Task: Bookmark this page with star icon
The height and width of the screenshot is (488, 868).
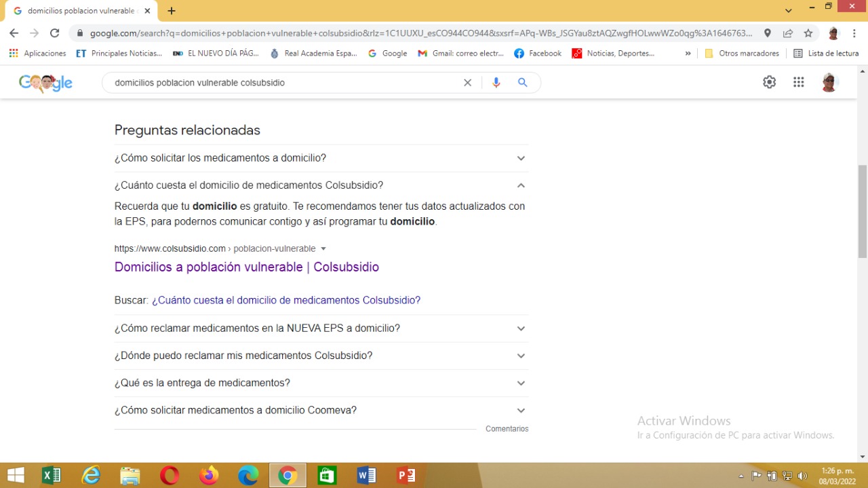Action: pyautogui.click(x=808, y=33)
